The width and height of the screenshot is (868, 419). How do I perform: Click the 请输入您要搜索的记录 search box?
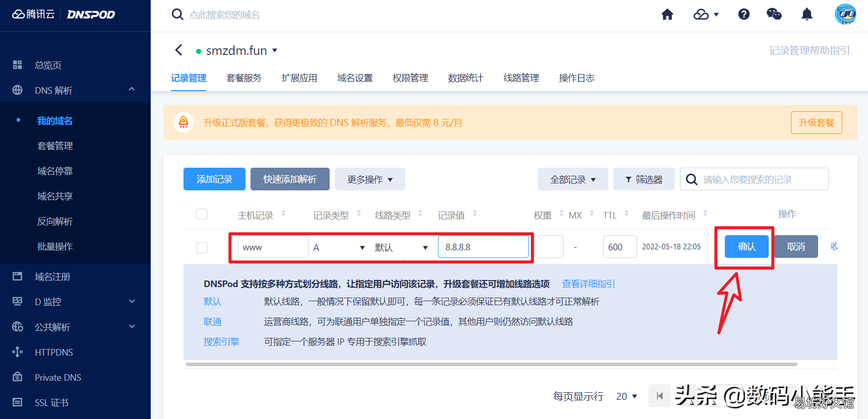[754, 179]
